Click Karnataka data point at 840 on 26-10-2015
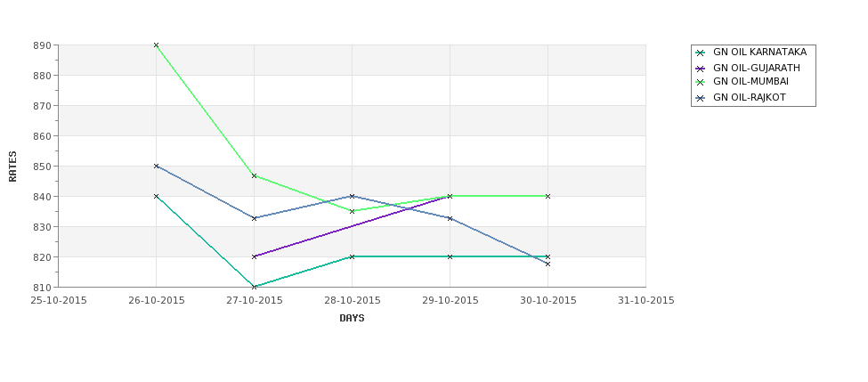868x382 pixels. [x=156, y=197]
